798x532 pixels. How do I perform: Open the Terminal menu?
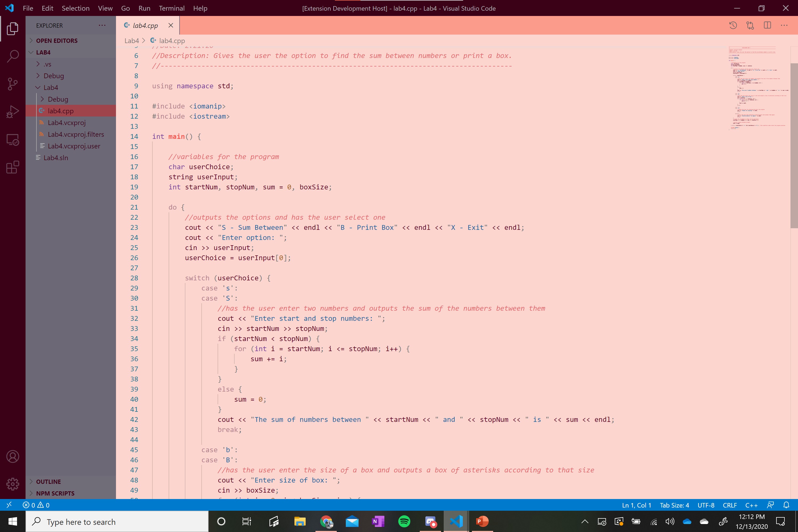171,8
